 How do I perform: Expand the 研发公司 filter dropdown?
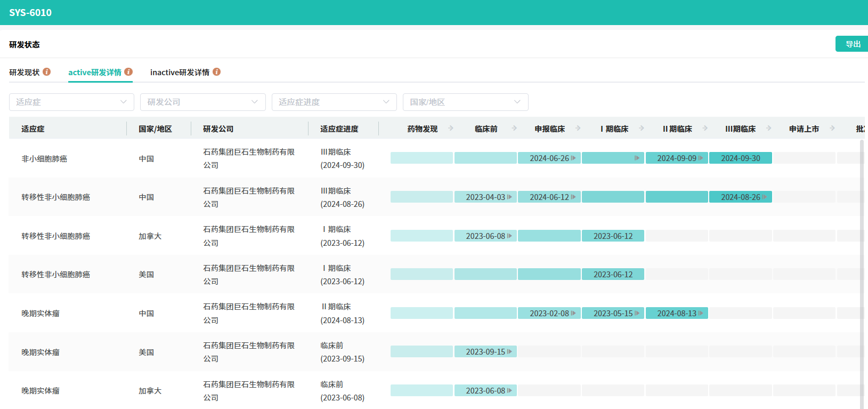tap(202, 102)
